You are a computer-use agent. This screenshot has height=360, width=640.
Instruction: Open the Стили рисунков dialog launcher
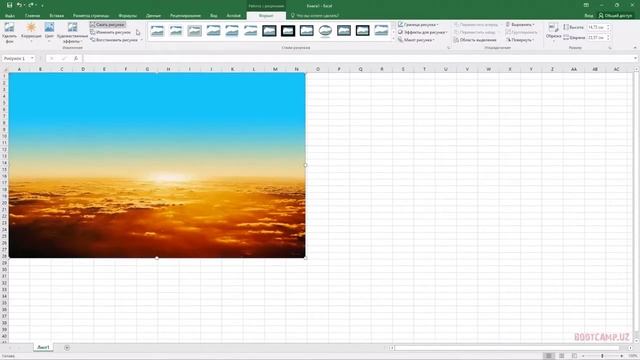click(x=448, y=48)
